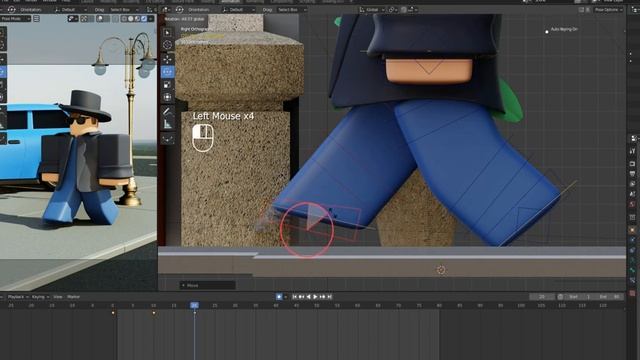Select the Annotate pencil tool
Image resolution: width=640 pixels, height=360 pixels.
(167, 111)
